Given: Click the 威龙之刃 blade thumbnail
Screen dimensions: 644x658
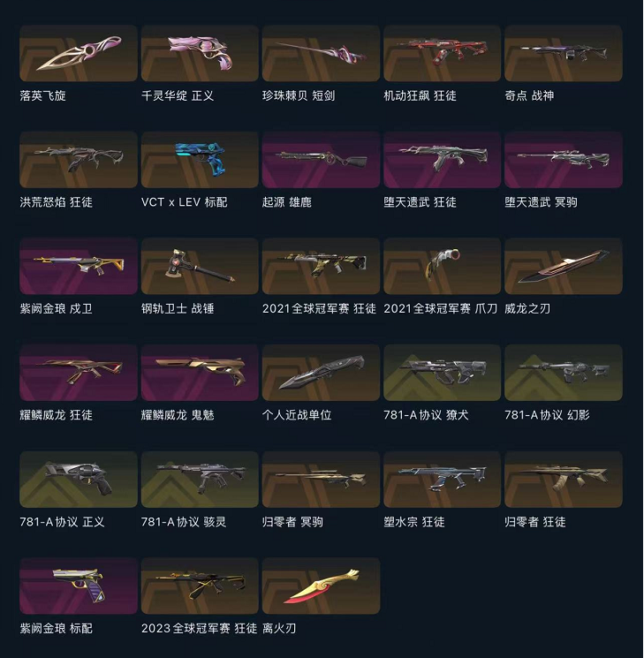Looking at the screenshot, I should [x=564, y=266].
